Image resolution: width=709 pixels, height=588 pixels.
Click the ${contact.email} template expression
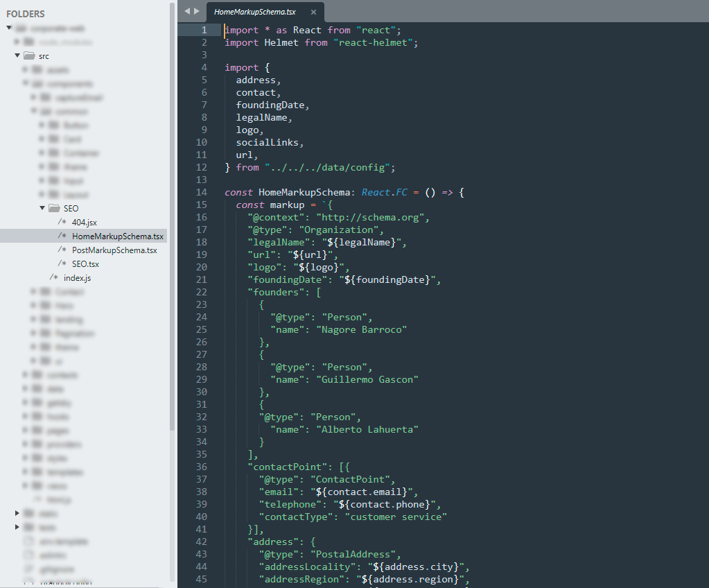(361, 492)
